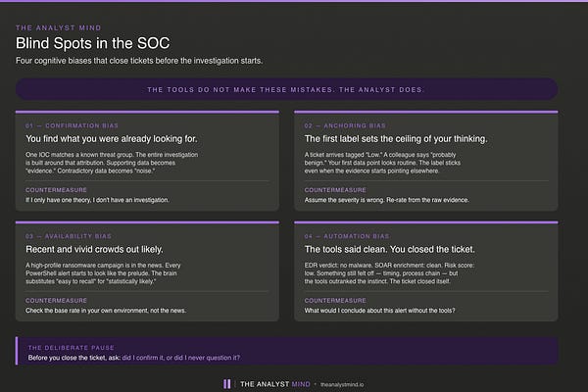Open the theanalystmind.io link in footer

[x=342, y=384]
